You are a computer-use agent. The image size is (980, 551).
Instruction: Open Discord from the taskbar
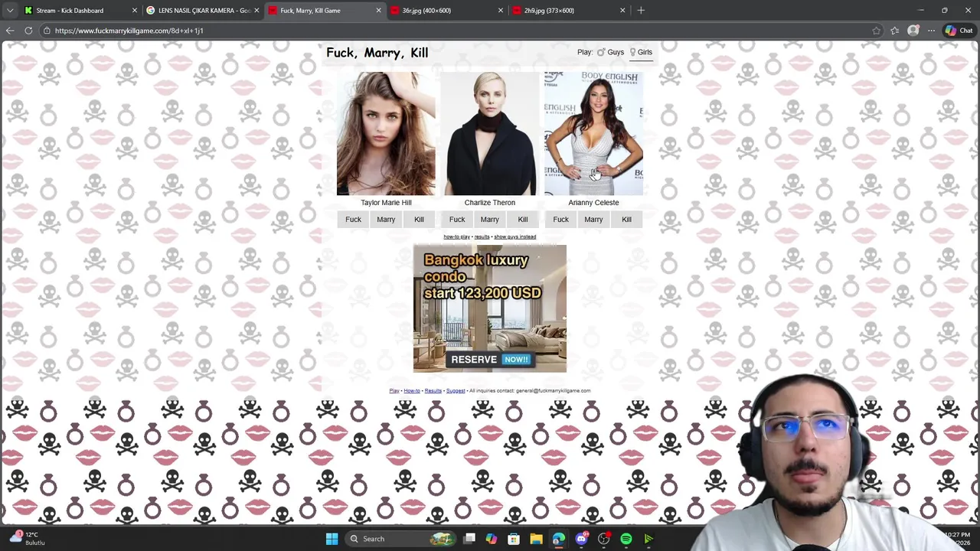(x=581, y=539)
